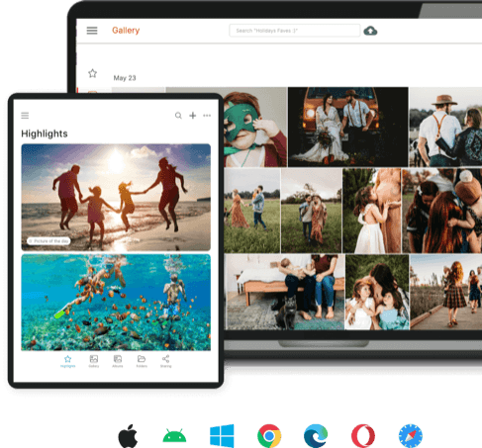
Task: Click the Highlights heading on tablet
Action: 45,134
